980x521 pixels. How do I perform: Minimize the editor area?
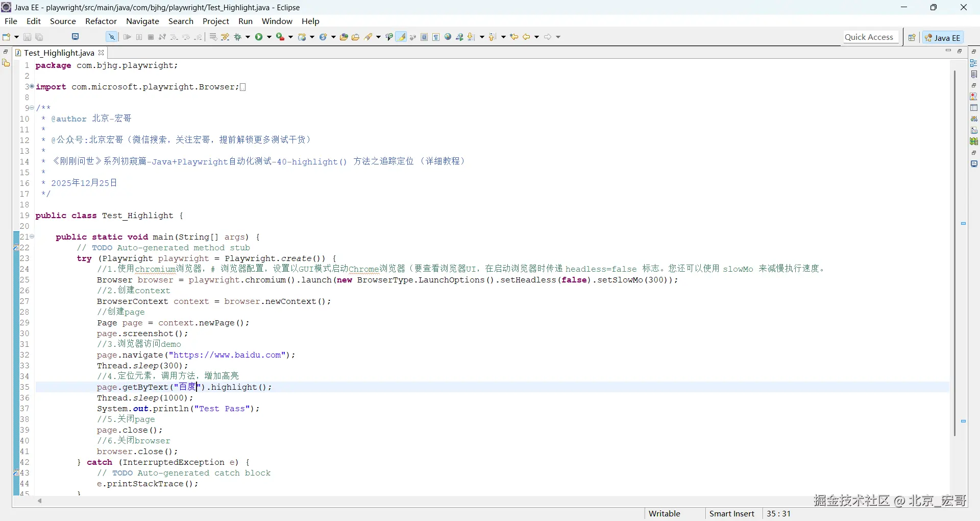(x=948, y=51)
